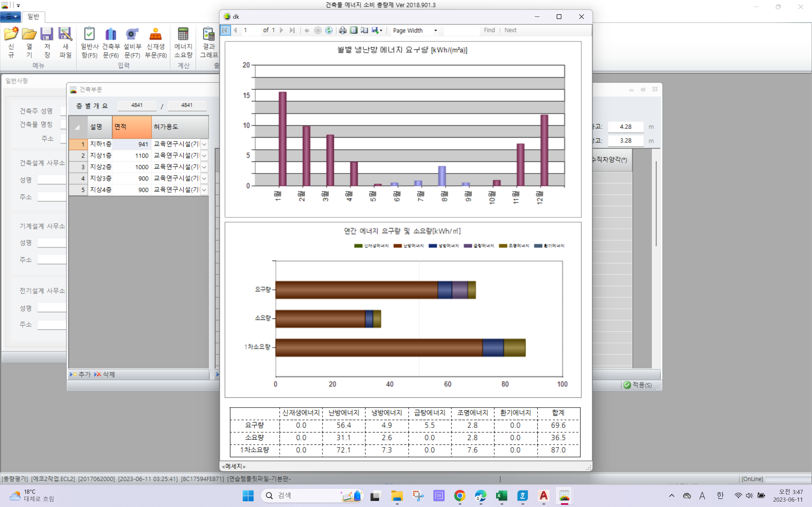Screen dimensions: 812x507
Task: Open the blue application menu button
Action: (10, 16)
